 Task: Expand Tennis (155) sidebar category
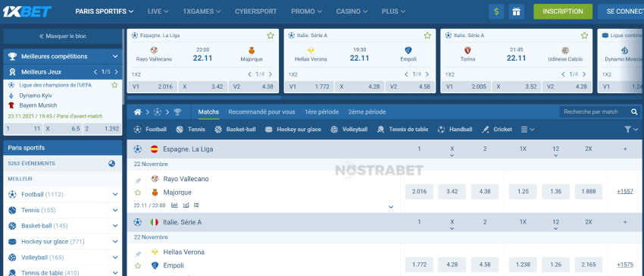pos(114,210)
